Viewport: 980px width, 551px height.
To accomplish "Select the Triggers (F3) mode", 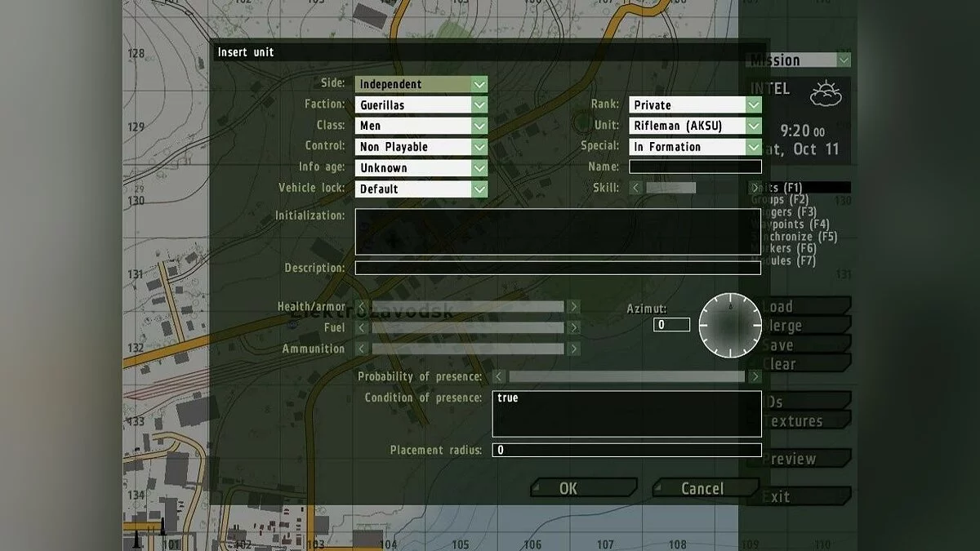I will click(782, 211).
